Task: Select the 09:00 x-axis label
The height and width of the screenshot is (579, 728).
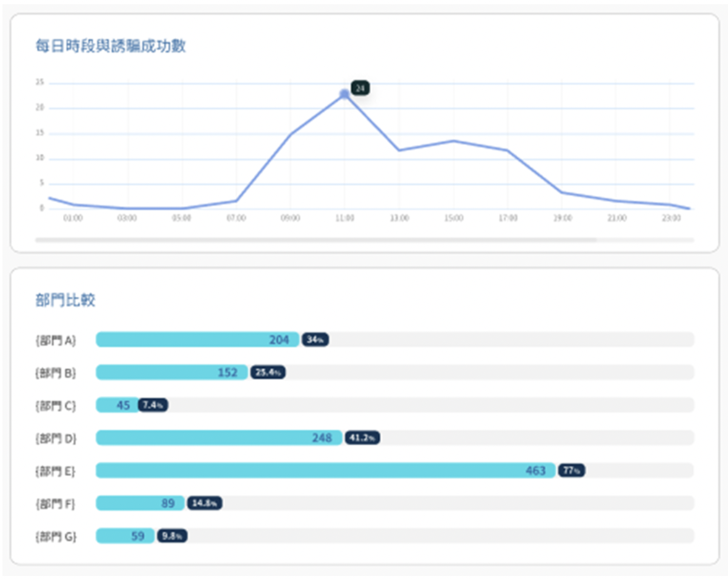Action: point(290,218)
